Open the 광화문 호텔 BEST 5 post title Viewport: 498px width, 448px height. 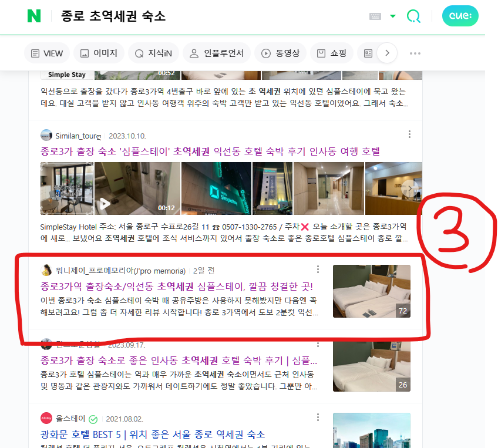click(153, 434)
